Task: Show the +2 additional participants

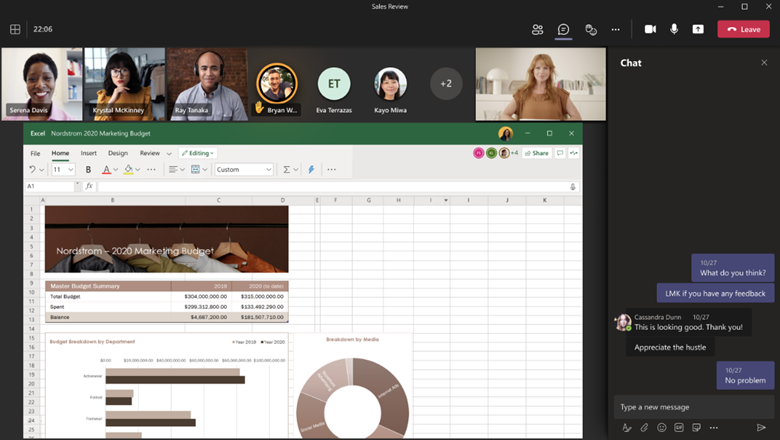Action: coord(446,84)
